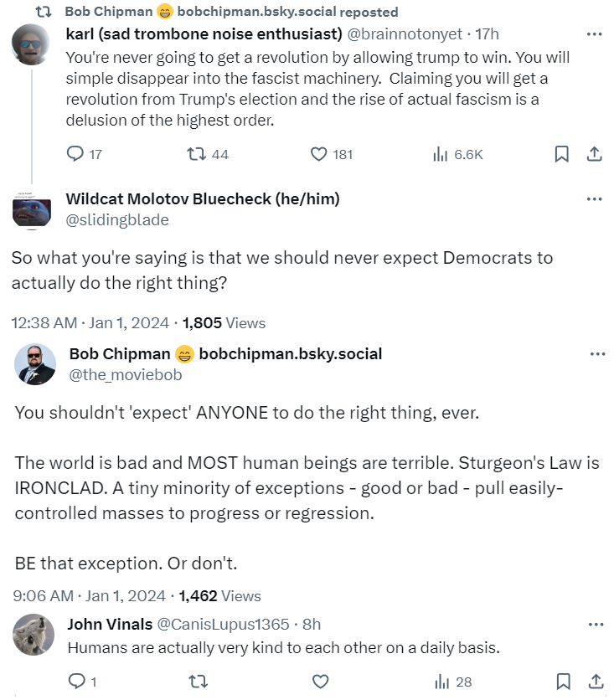Open more options on karl's tweet
Image resolution: width=614 pixels, height=700 pixels.
point(594,34)
